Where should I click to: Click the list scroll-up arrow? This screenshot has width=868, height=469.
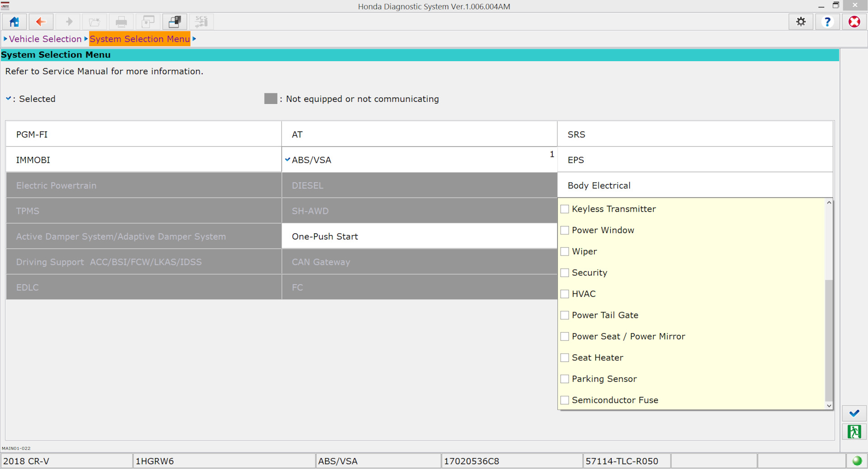(x=829, y=203)
